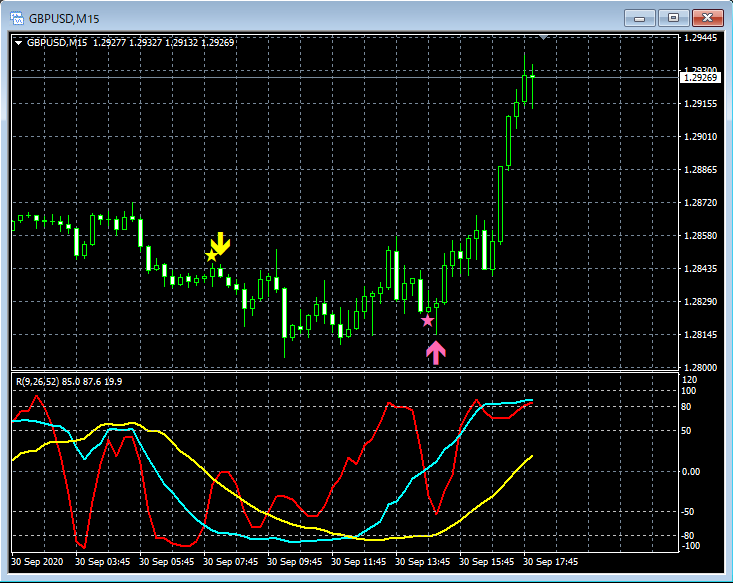Click the time label 30 Sep 17:45

tap(551, 561)
